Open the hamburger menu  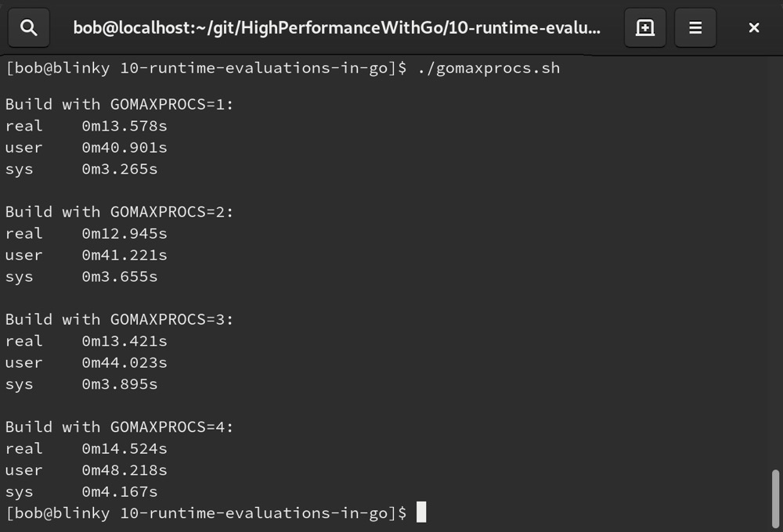(x=695, y=27)
